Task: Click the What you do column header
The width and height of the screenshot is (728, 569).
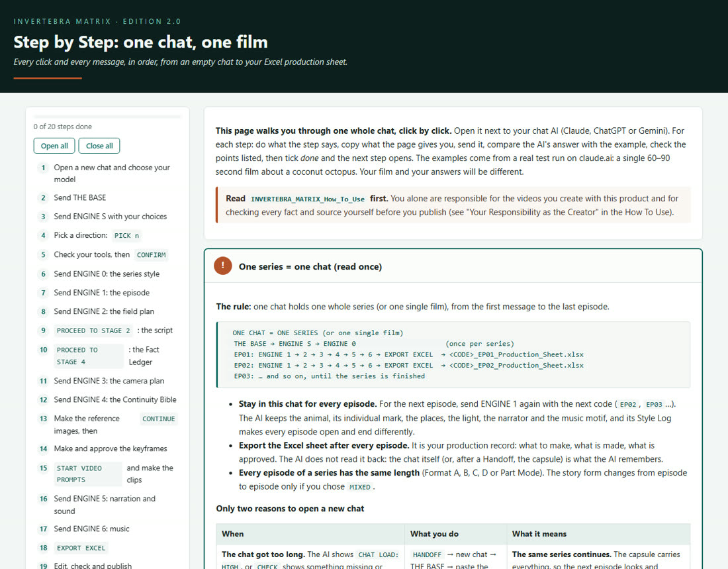Action: [x=455, y=534]
